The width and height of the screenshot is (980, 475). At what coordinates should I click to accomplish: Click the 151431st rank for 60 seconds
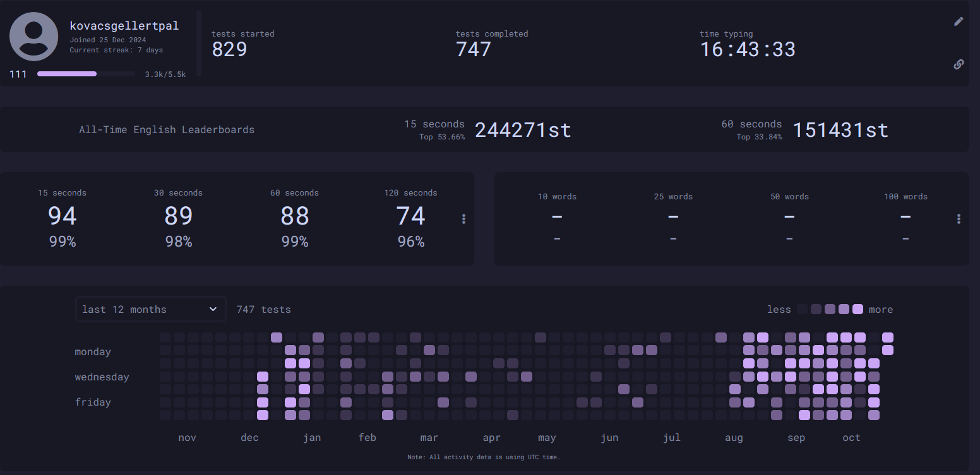840,130
